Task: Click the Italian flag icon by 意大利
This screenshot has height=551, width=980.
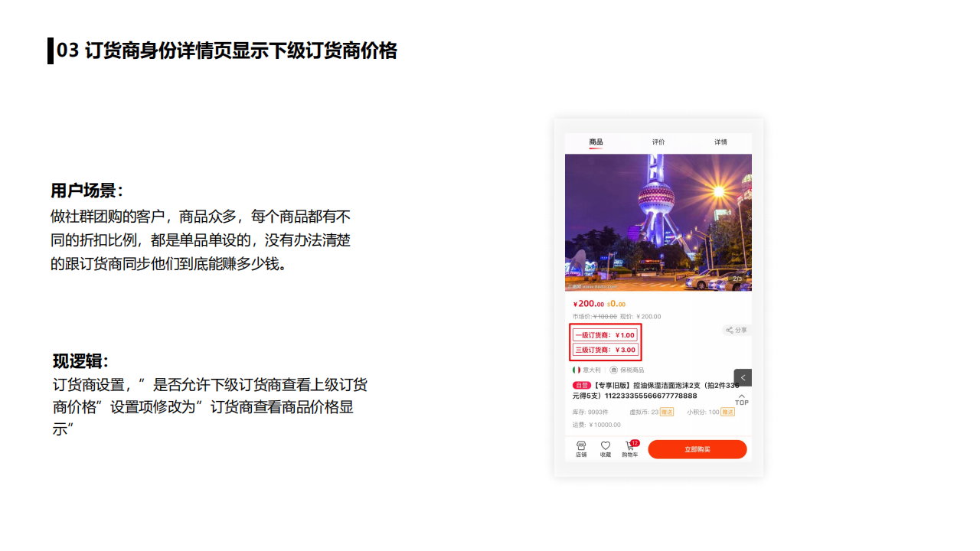Action: click(x=577, y=370)
